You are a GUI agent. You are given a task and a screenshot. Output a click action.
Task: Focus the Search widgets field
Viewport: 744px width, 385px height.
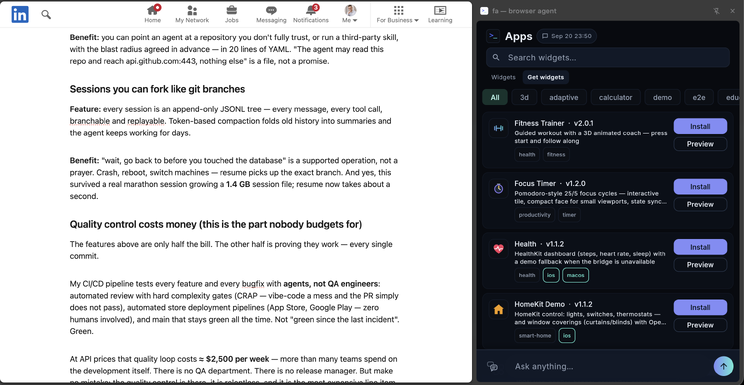pos(608,57)
